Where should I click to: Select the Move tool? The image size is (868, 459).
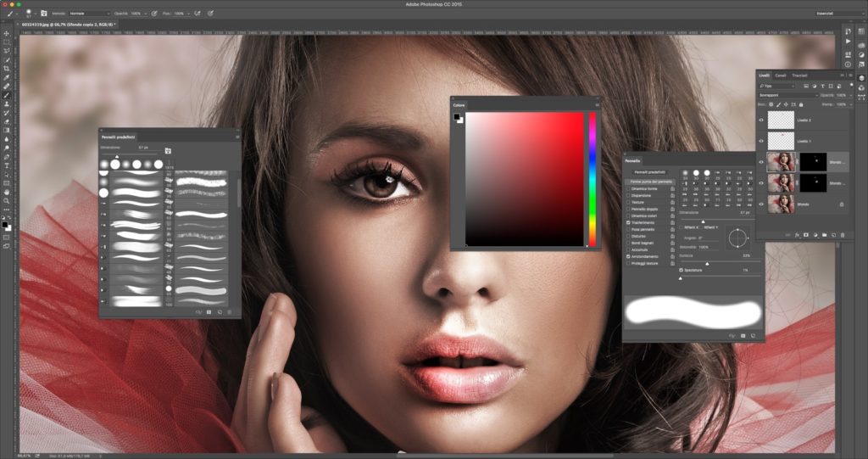7,34
